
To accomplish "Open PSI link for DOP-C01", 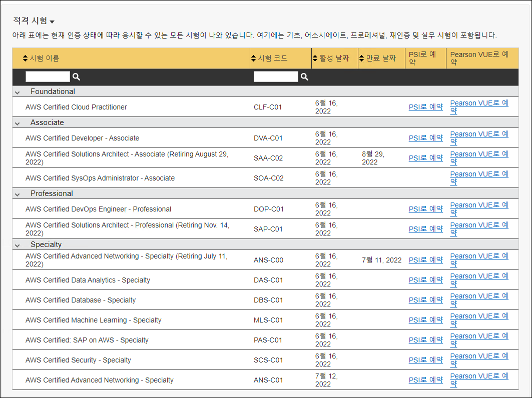I will coord(426,209).
